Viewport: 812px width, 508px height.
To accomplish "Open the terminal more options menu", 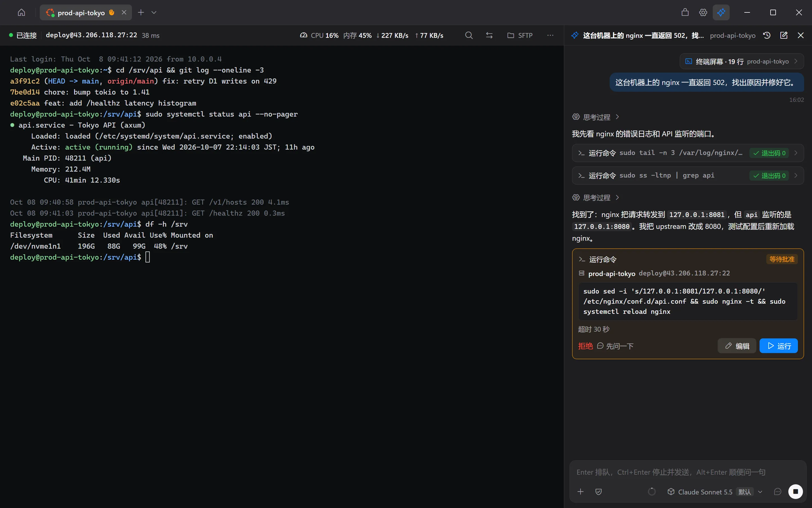I will tap(550, 35).
